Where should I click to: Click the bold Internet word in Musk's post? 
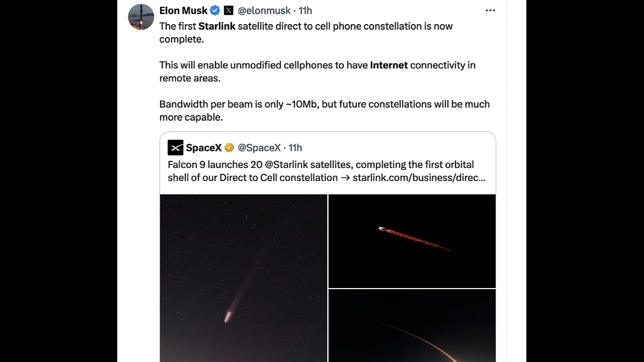click(388, 65)
